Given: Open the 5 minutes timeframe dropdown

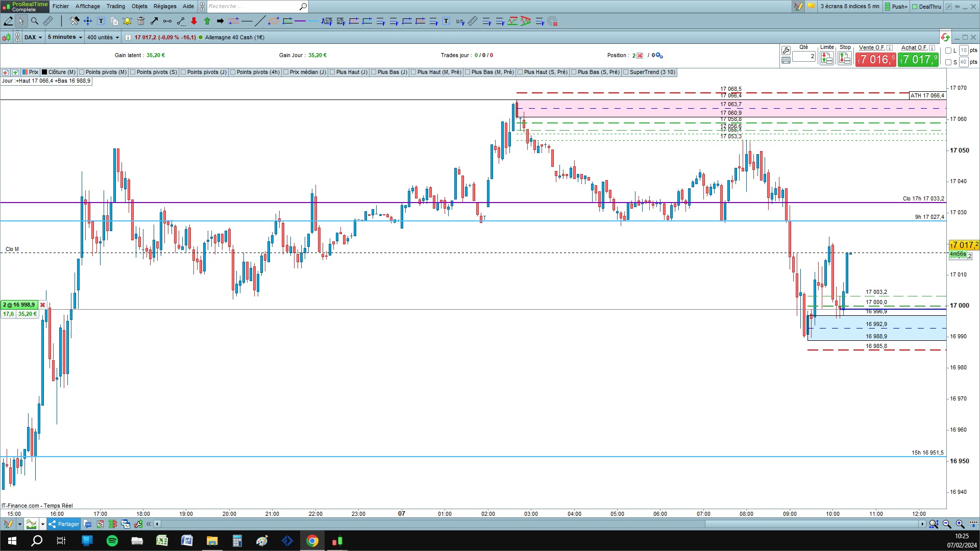Looking at the screenshot, I should pyautogui.click(x=65, y=37).
